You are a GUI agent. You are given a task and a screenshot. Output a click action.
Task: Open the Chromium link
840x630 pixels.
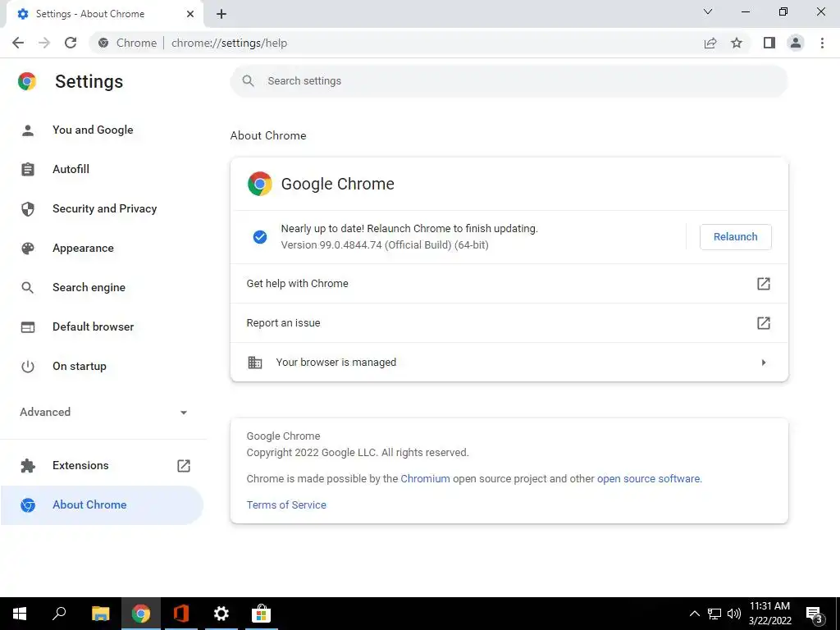[426, 478]
